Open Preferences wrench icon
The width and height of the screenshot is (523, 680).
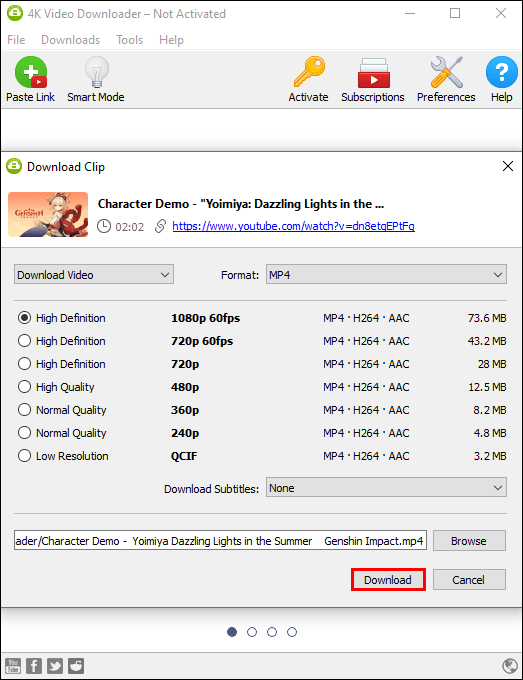coord(446,72)
